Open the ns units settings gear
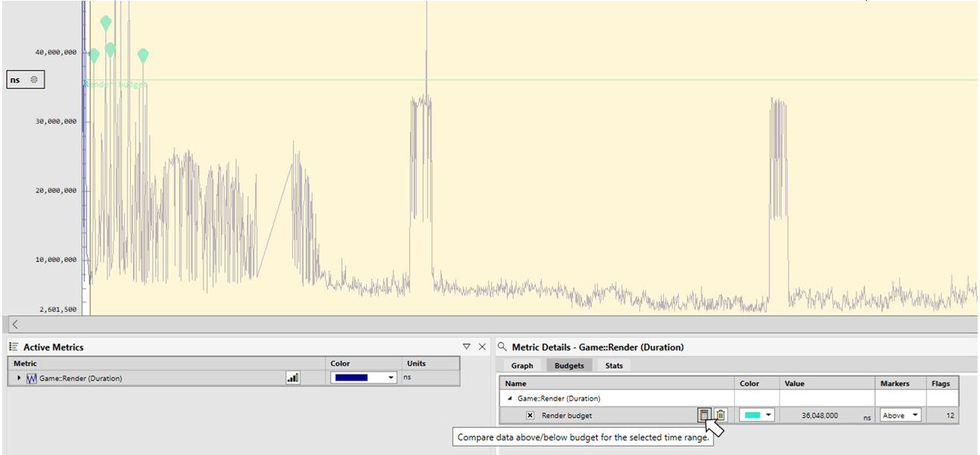Viewport: 980px width, 455px height. tap(34, 80)
